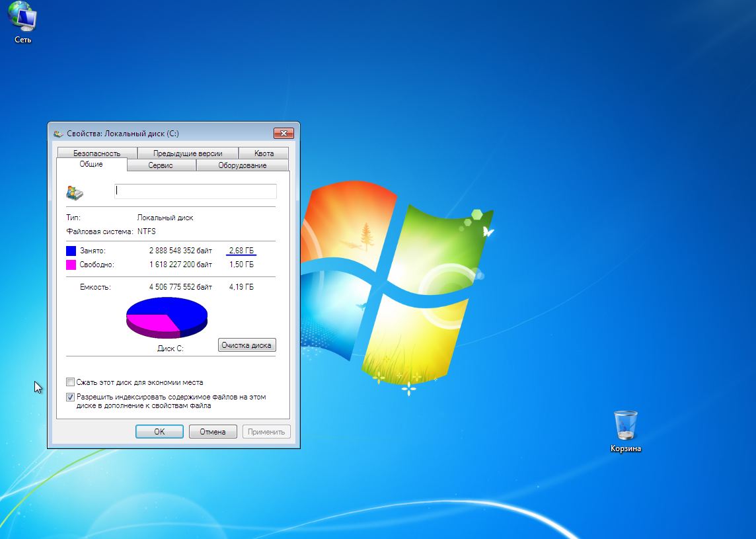Click the 4,19 ГБ capacity value

point(241,287)
